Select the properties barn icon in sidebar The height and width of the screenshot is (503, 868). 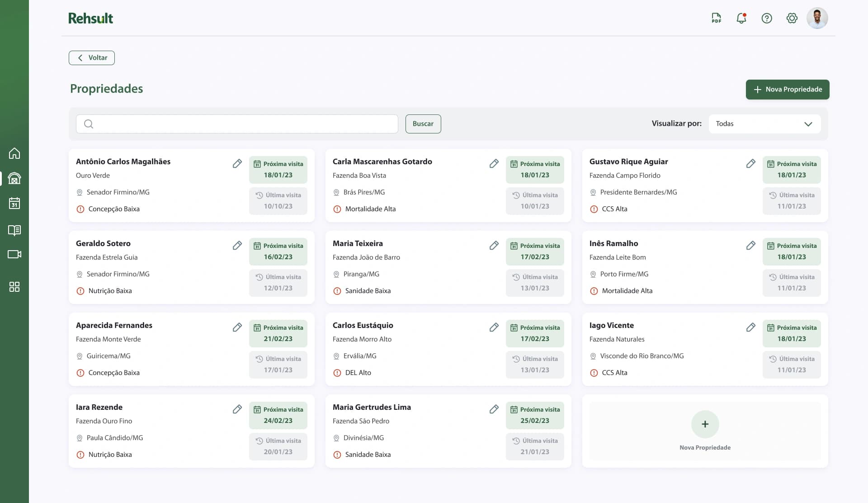(x=14, y=178)
